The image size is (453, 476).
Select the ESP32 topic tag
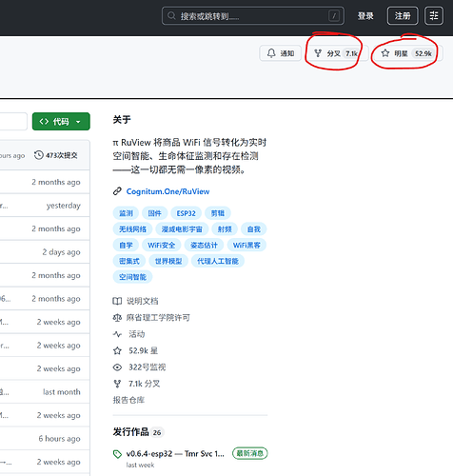point(186,213)
